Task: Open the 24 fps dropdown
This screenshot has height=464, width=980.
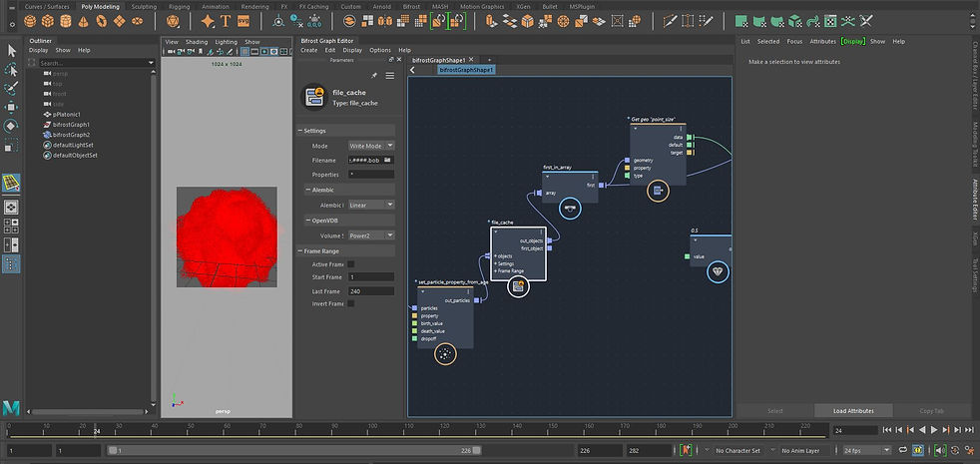Action: tap(866, 450)
